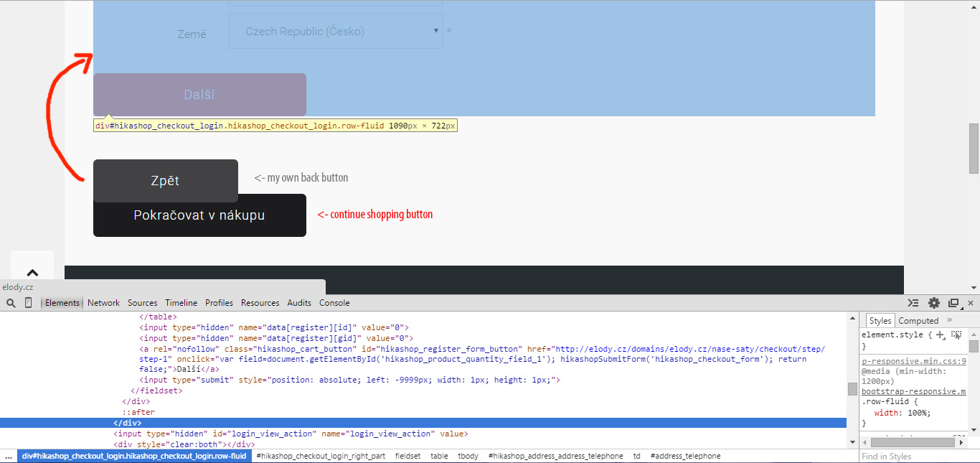This screenshot has height=463, width=980.
Task: Expand more sidebar tabs chevron
Action: 949,320
